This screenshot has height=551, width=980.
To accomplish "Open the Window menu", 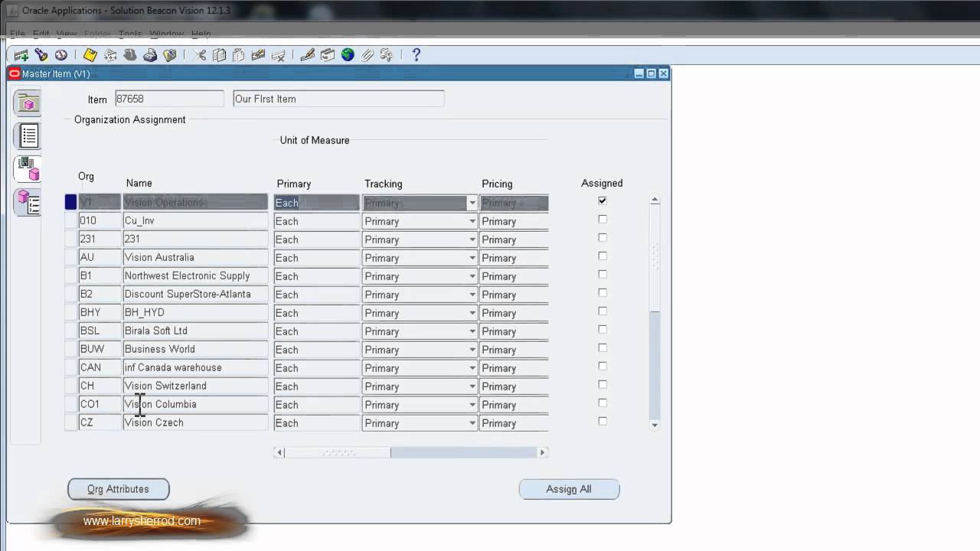I will tap(166, 34).
